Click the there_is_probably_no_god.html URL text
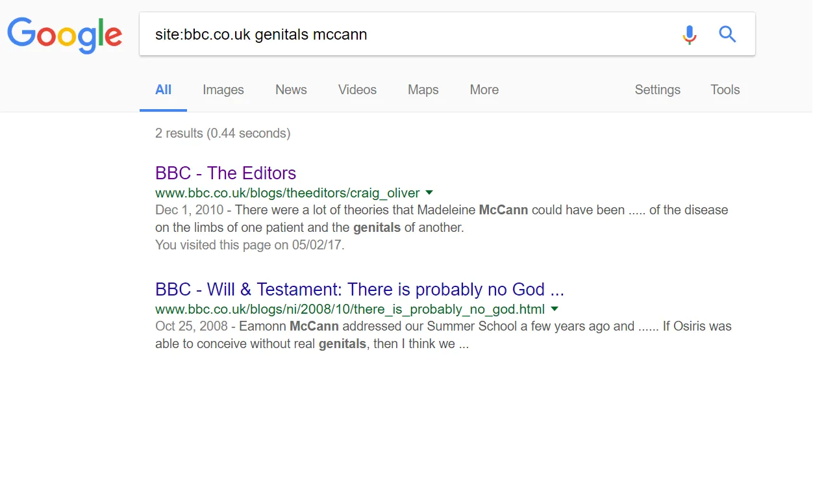This screenshot has height=504, width=813. [350, 309]
